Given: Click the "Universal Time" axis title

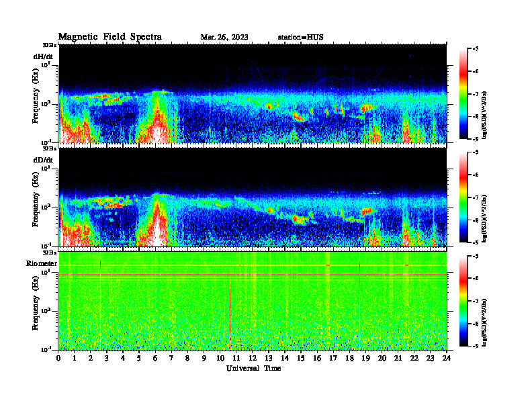Looking at the screenshot, I should 254,368.
